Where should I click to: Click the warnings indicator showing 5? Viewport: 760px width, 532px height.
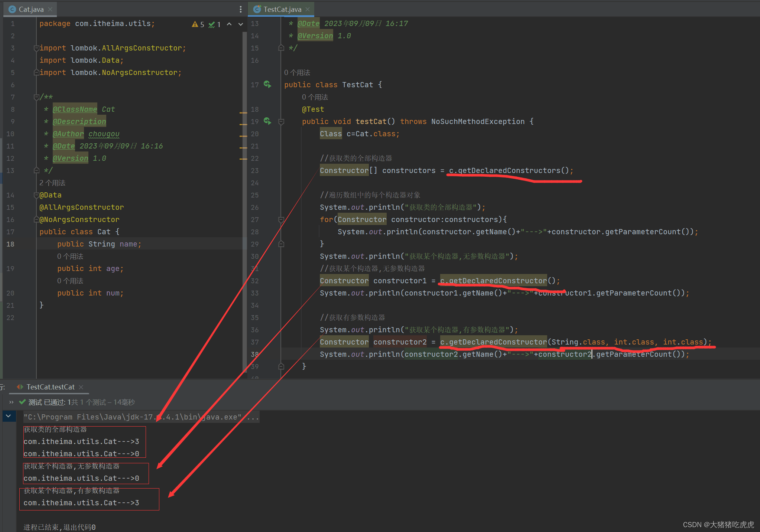[x=198, y=24]
